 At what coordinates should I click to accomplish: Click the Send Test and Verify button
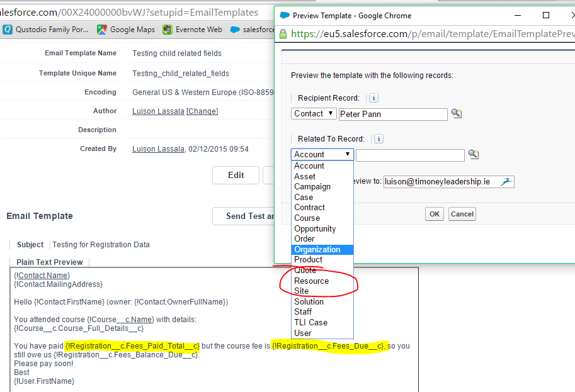243,216
